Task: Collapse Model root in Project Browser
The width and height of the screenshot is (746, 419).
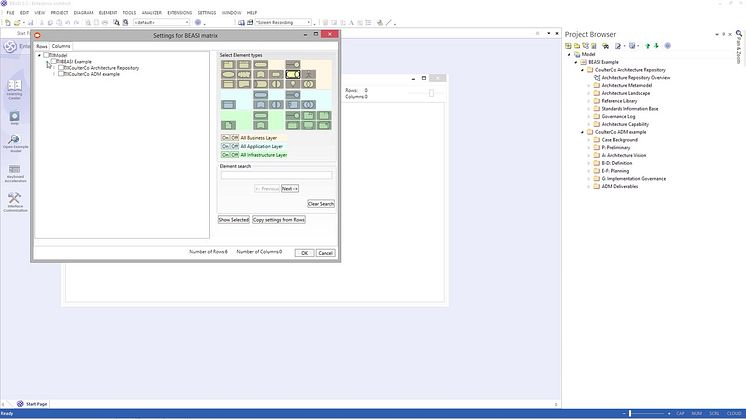Action: point(569,55)
